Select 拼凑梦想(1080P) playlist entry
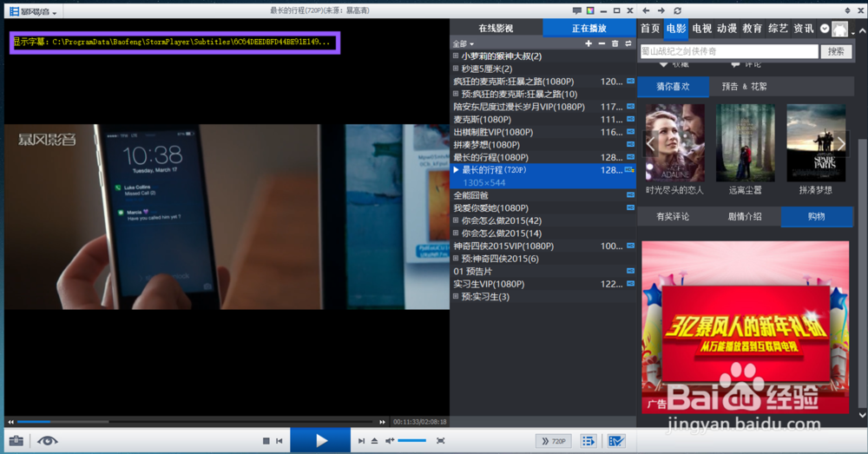Image resolution: width=868 pixels, height=454 pixels. tap(543, 144)
